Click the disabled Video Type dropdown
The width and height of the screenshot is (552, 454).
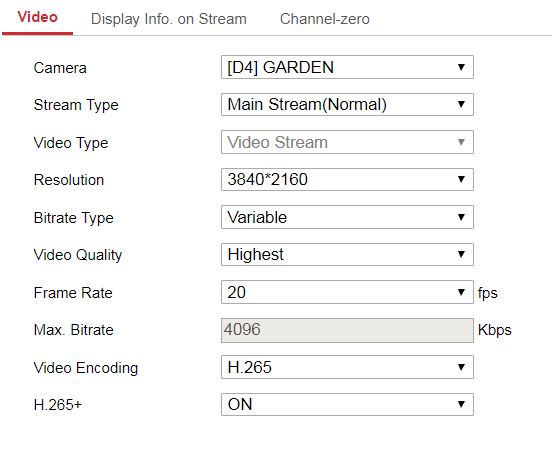[x=347, y=142]
